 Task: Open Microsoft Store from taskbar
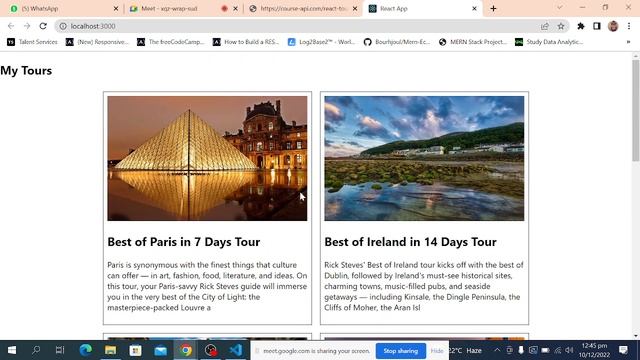tap(135, 350)
